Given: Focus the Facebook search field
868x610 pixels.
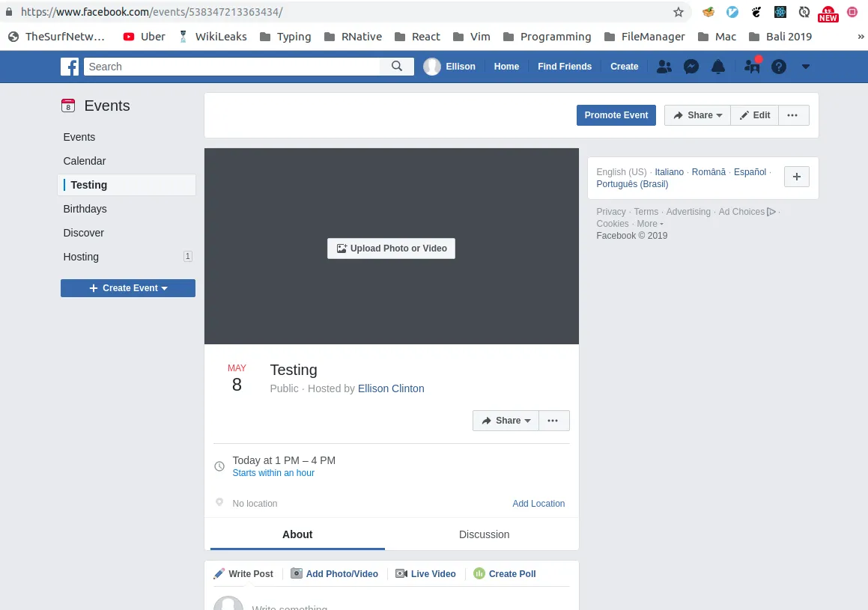Looking at the screenshot, I should 232,67.
